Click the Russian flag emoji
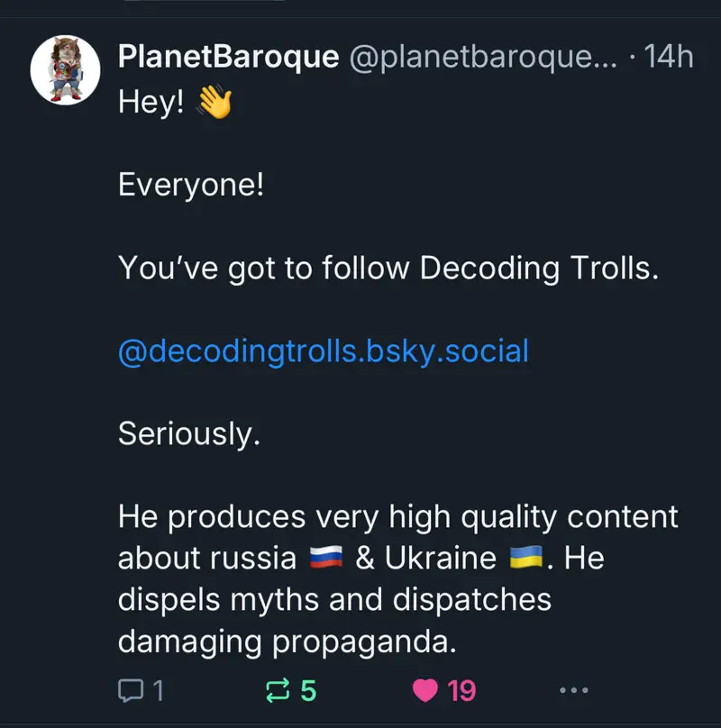 point(326,560)
